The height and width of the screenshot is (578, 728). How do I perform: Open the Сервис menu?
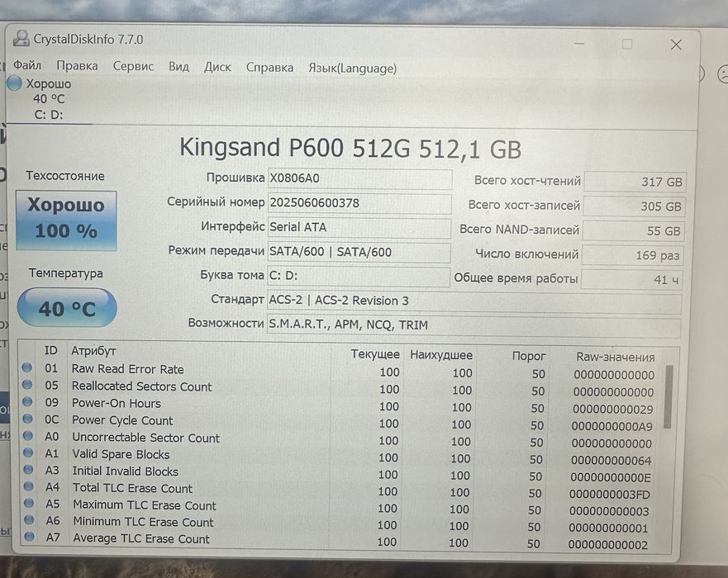point(133,66)
